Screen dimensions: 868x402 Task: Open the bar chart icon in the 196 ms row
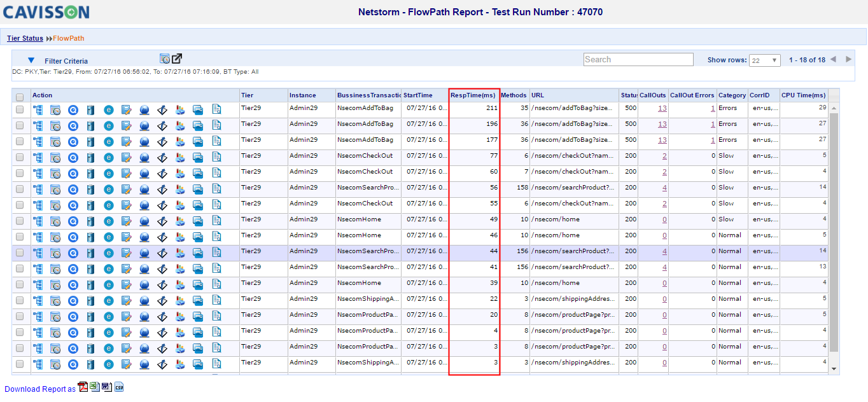coord(180,125)
